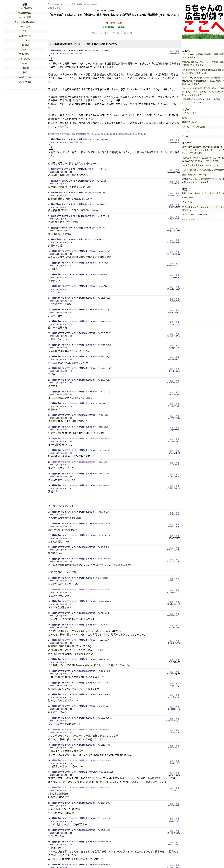Open 【中国外務省】日中関係悪化 headline
Image resolution: width=224 pixels, height=868 pixels.
pyautogui.click(x=203, y=71)
